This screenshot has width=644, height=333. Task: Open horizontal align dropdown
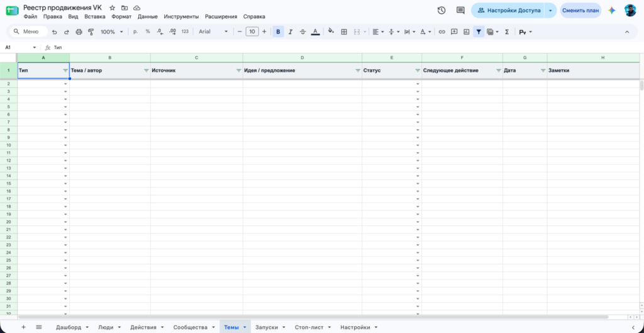point(378,31)
